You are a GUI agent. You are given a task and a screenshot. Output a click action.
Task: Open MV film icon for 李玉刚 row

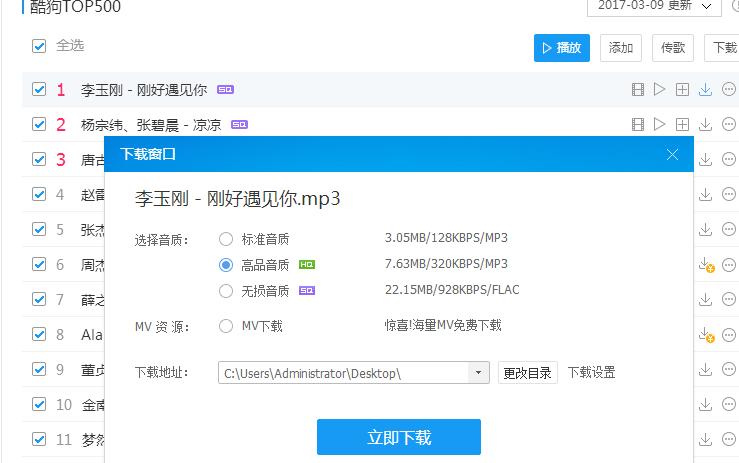pyautogui.click(x=638, y=89)
